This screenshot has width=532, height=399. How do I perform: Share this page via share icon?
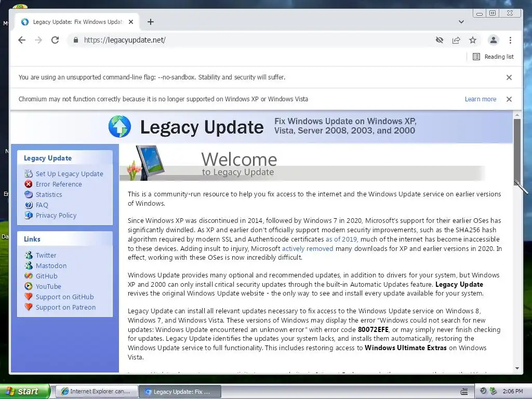pyautogui.click(x=456, y=40)
